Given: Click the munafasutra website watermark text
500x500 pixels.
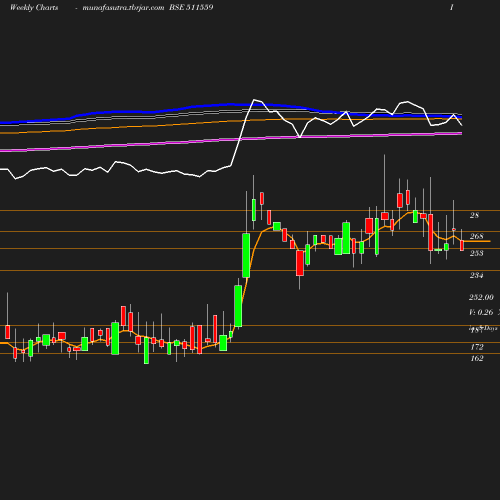Looking at the screenshot, I should pyautogui.click(x=123, y=8).
